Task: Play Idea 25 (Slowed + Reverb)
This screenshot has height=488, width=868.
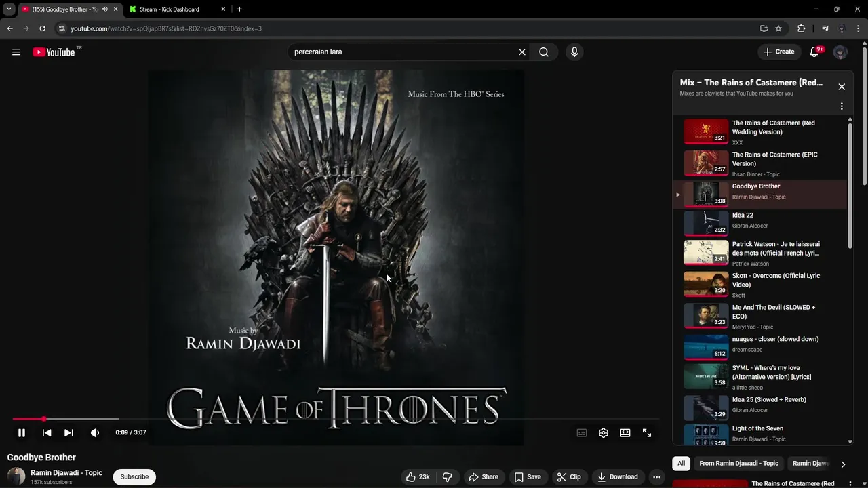Action: tap(759, 407)
